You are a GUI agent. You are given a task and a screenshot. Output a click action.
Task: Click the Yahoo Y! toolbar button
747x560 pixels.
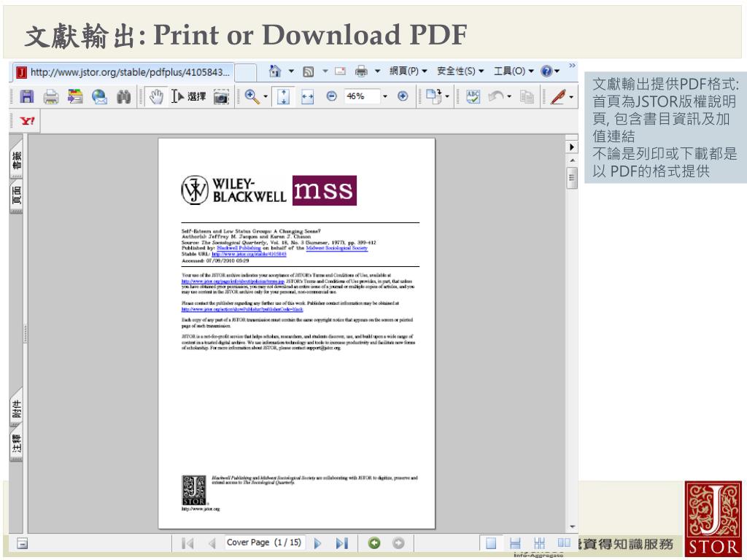pyautogui.click(x=27, y=121)
